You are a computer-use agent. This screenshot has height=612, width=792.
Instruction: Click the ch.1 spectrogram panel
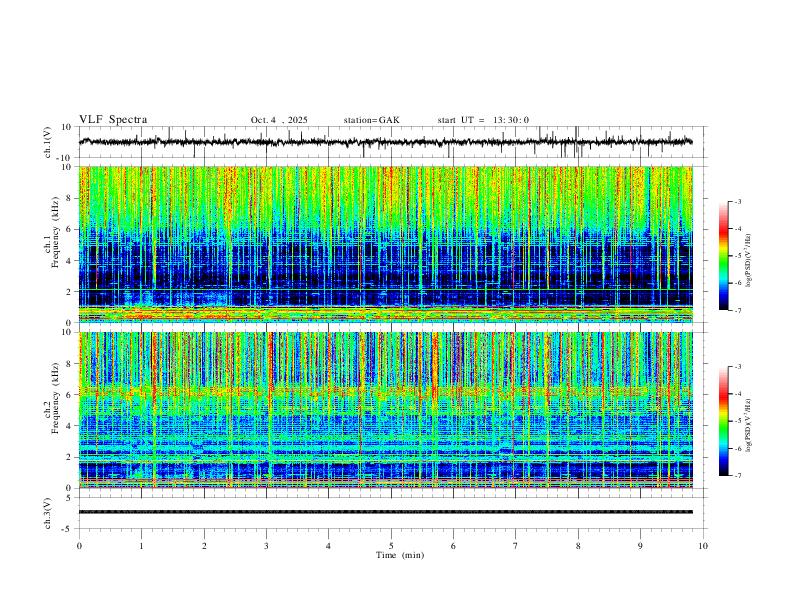point(385,244)
